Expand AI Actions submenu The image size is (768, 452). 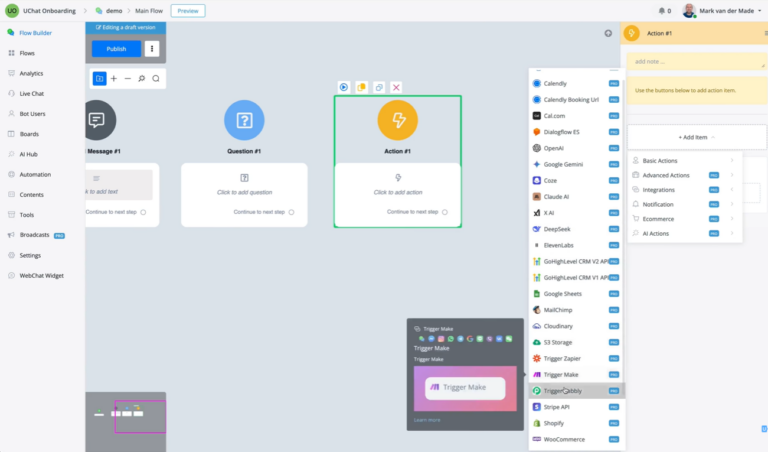[x=685, y=234]
